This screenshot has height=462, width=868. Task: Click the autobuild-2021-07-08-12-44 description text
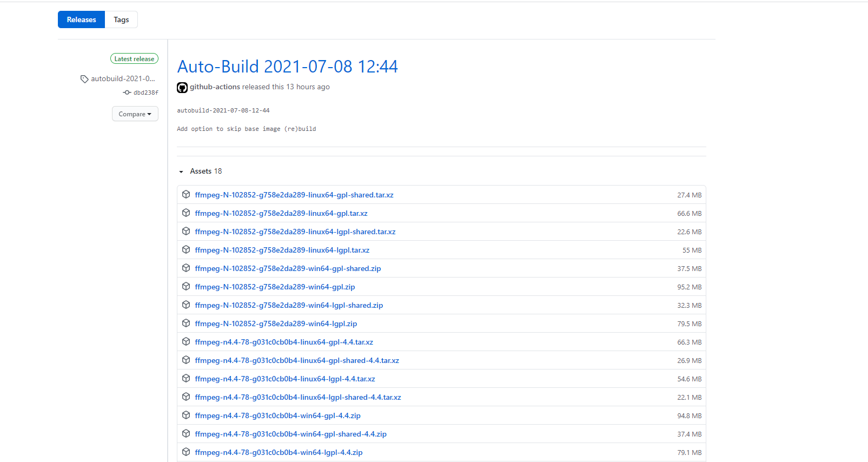223,110
